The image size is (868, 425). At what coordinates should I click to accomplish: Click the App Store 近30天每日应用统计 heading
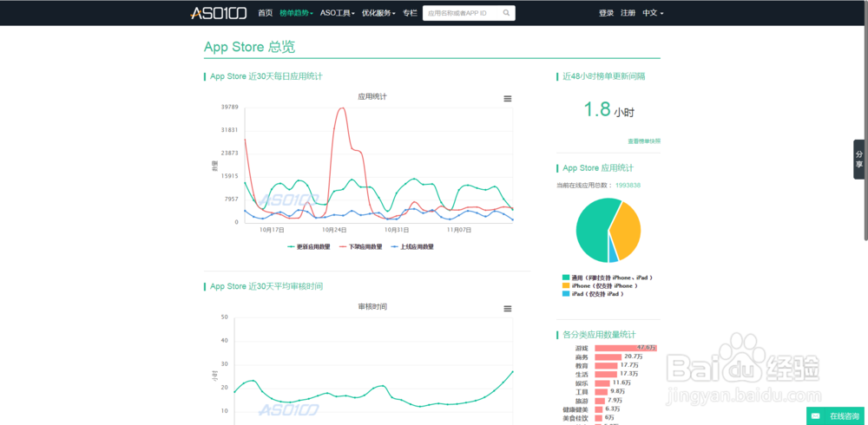(266, 76)
